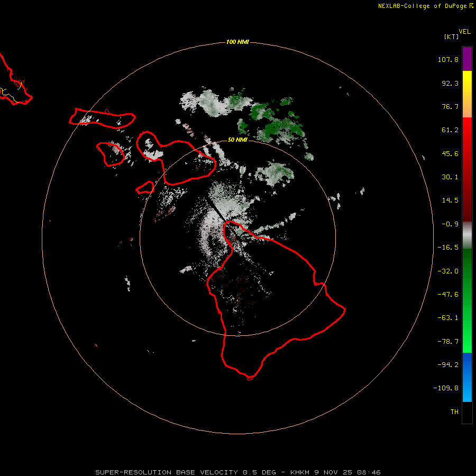Image resolution: width=476 pixels, height=476 pixels.
Task: Click inside the small Kahoolawe island outline
Action: pyautogui.click(x=145, y=188)
